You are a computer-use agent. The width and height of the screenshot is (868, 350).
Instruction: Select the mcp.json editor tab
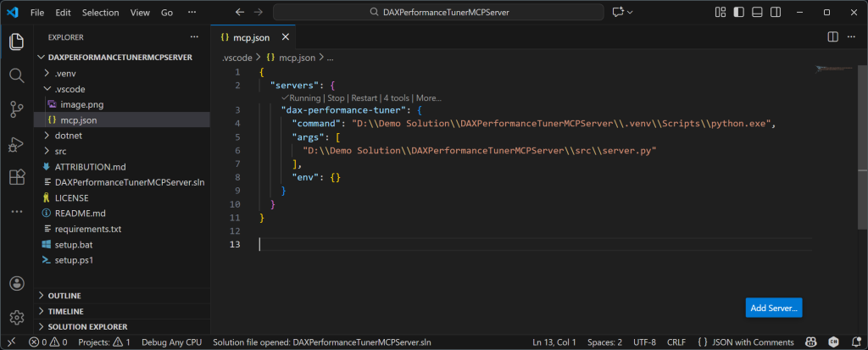pos(246,37)
